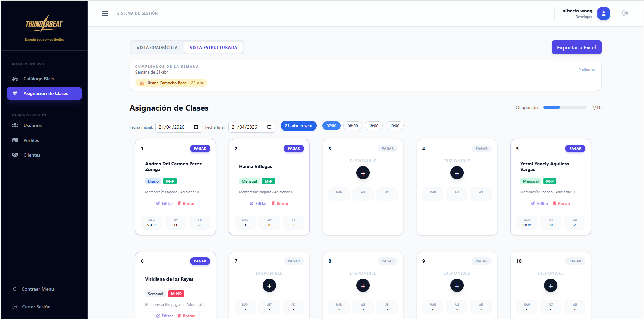Click the name Yezmi Yanely Aguilera Vargas
The height and width of the screenshot is (319, 644).
pyautogui.click(x=545, y=167)
